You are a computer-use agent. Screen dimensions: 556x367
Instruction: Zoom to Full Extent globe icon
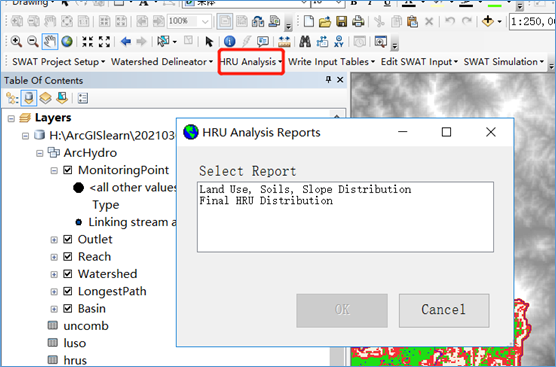[x=67, y=42]
